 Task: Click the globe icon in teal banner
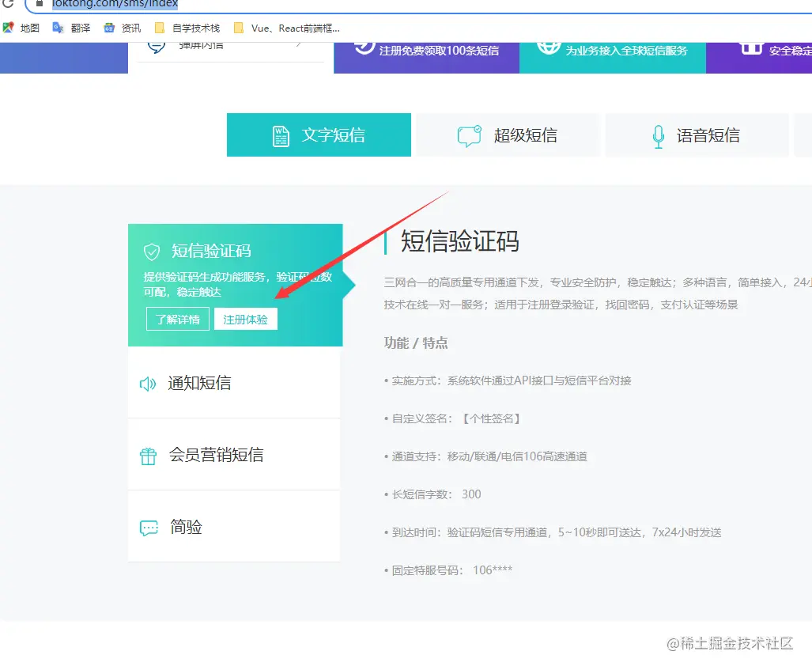click(x=549, y=47)
